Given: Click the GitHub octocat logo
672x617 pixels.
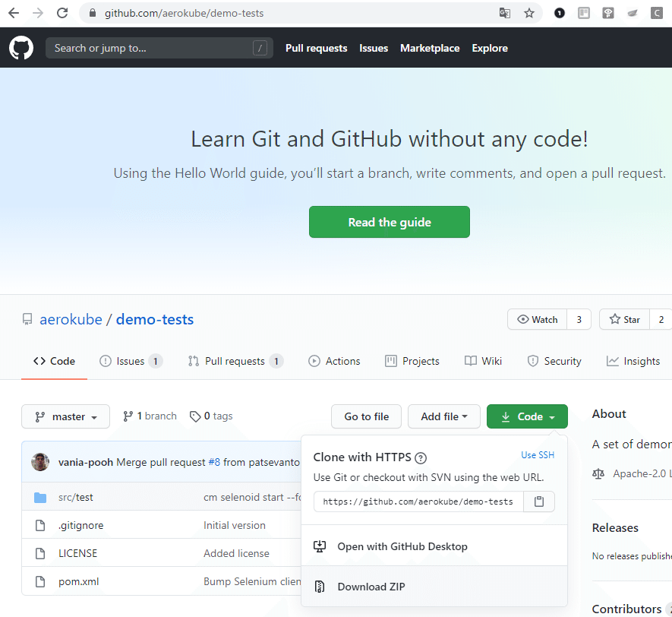Looking at the screenshot, I should coord(21,48).
